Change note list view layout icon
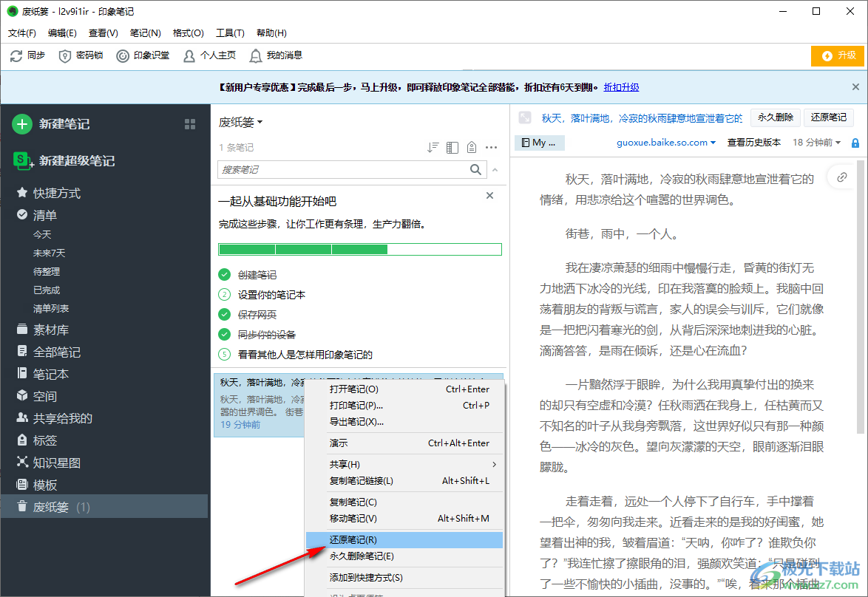The height and width of the screenshot is (597, 868). point(452,147)
